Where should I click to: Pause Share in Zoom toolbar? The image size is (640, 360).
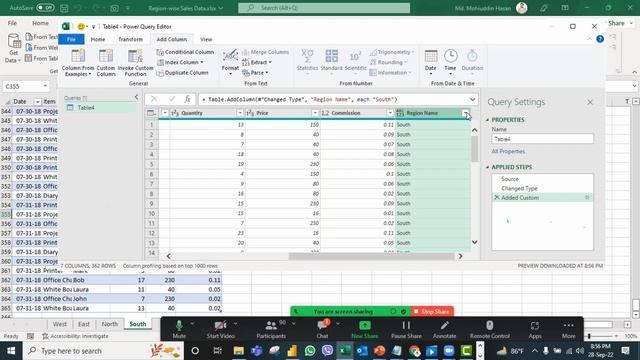[406, 329]
